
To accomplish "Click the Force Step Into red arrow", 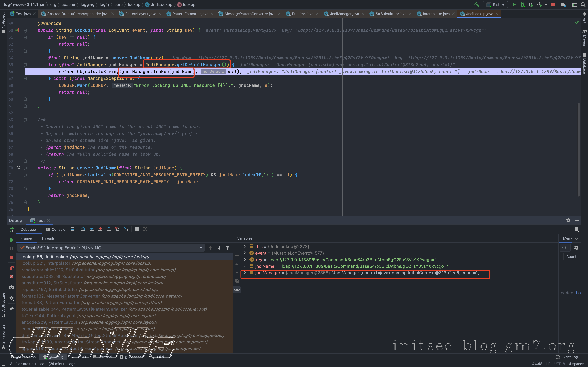I will tap(100, 229).
